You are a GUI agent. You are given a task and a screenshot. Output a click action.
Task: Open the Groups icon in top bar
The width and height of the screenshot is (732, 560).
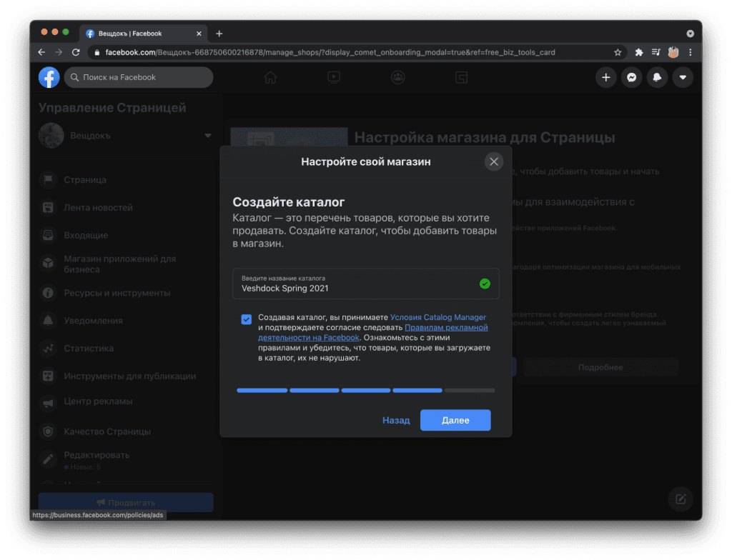[x=397, y=77]
